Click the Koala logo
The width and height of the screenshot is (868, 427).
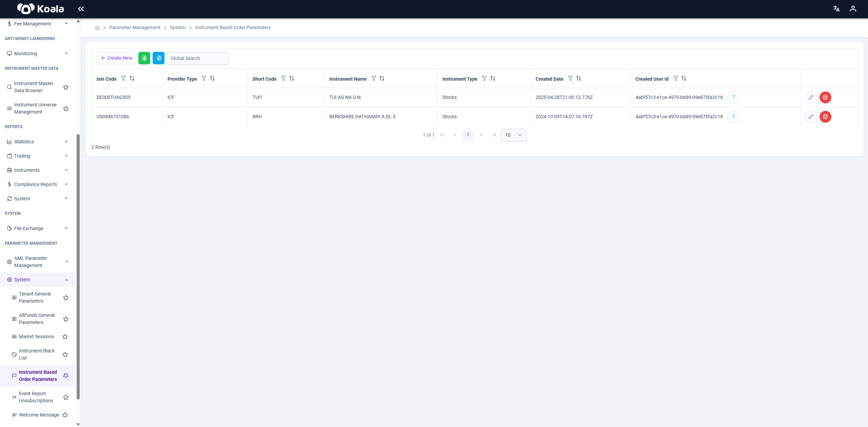pyautogui.click(x=40, y=9)
